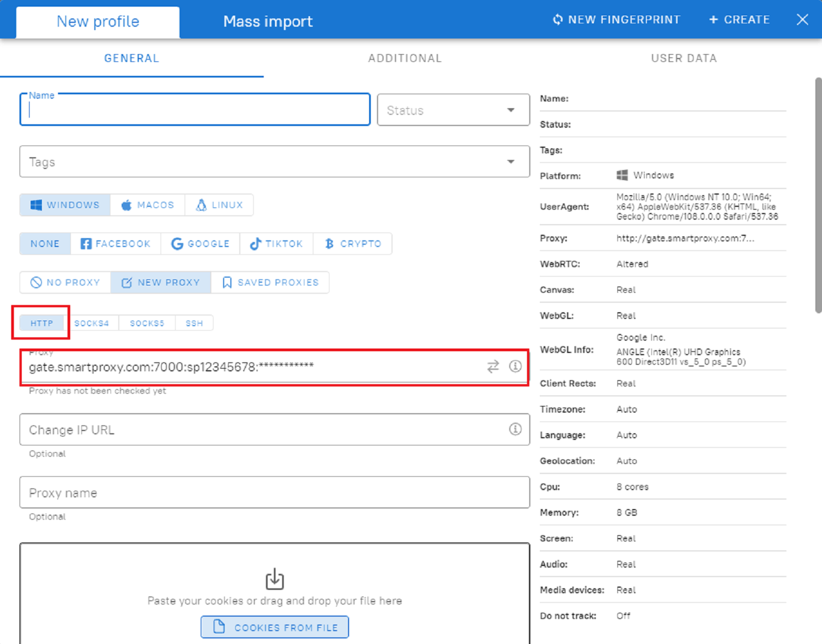This screenshot has height=644, width=822.
Task: Click the Cpu 8 cores value
Action: (632, 487)
